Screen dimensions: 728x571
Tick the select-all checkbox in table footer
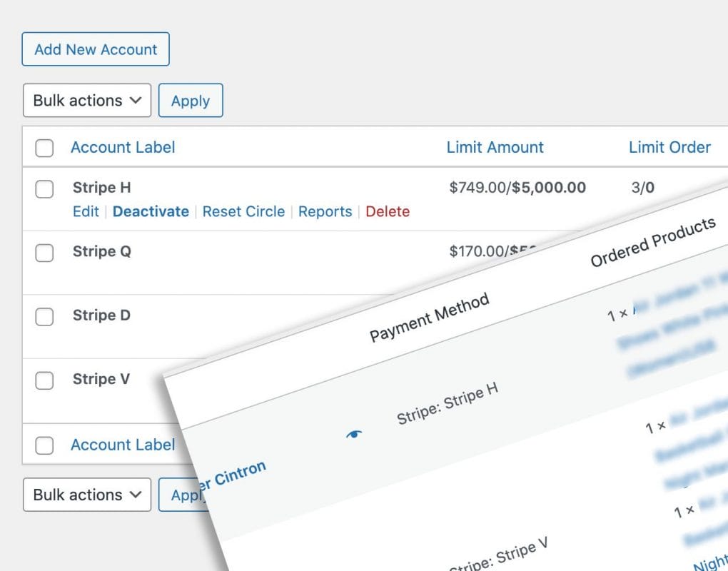(44, 445)
